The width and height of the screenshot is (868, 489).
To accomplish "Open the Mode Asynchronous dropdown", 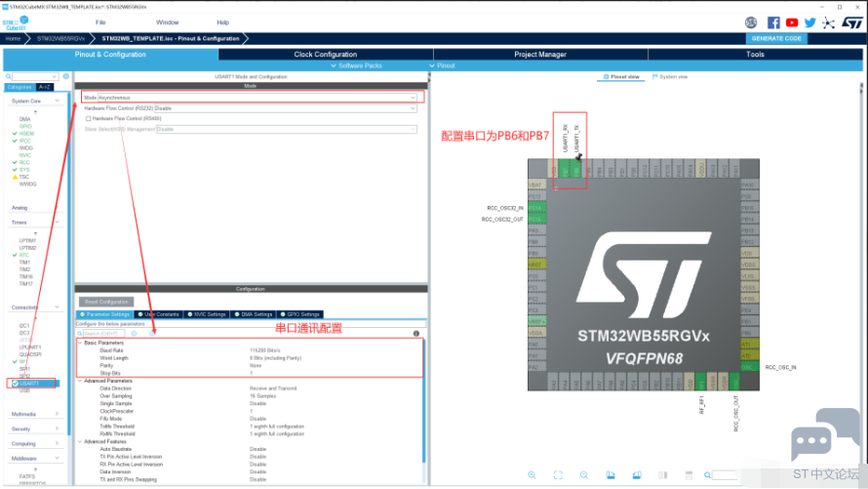I will tap(256, 98).
